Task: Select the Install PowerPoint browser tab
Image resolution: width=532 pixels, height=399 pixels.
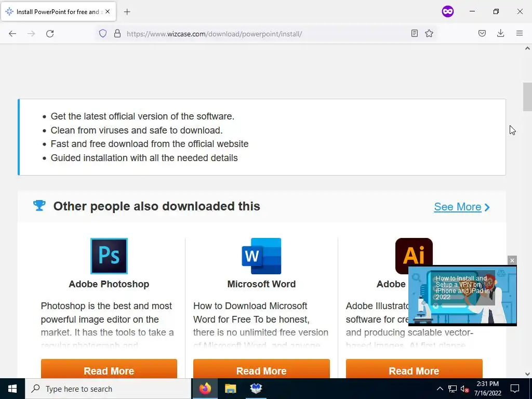Action: (58, 11)
